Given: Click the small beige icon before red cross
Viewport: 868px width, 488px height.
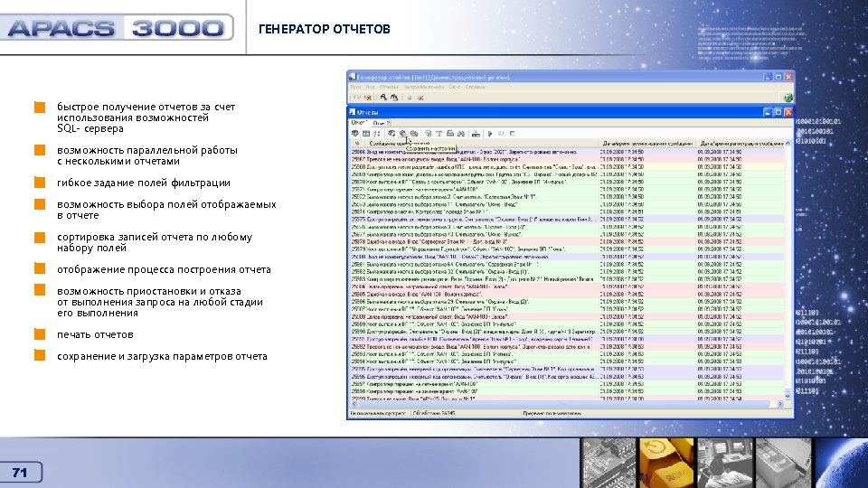Looking at the screenshot, I should tap(409, 98).
